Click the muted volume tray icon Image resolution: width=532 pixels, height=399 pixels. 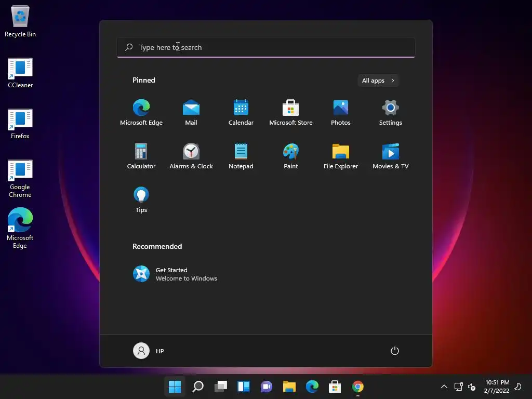472,387
